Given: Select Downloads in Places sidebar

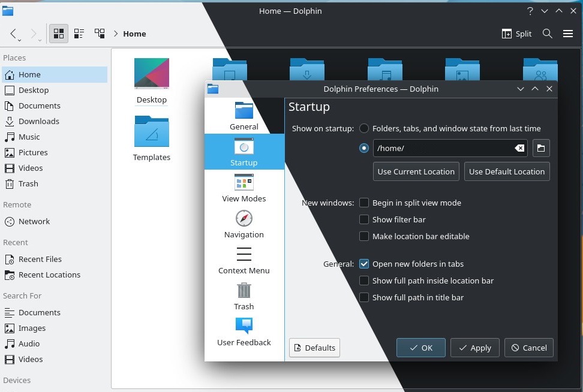Looking at the screenshot, I should click(38, 121).
